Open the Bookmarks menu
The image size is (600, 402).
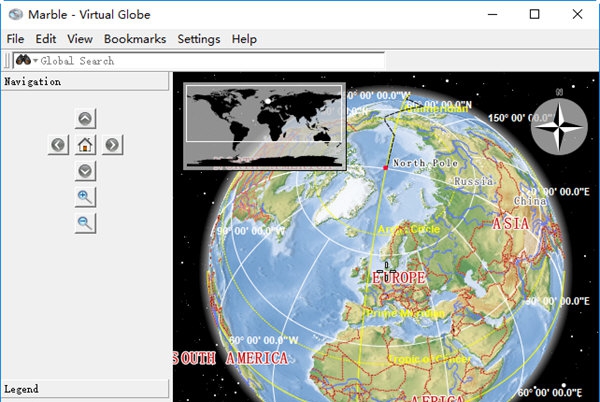pos(134,39)
